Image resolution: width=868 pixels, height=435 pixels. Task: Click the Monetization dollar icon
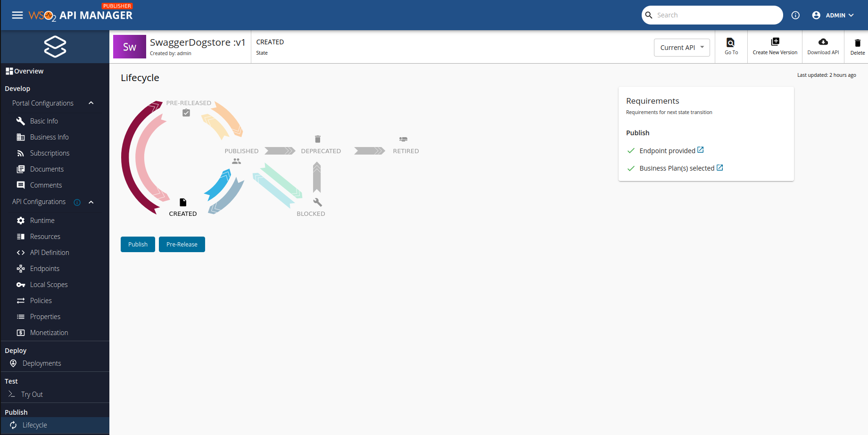tap(21, 333)
